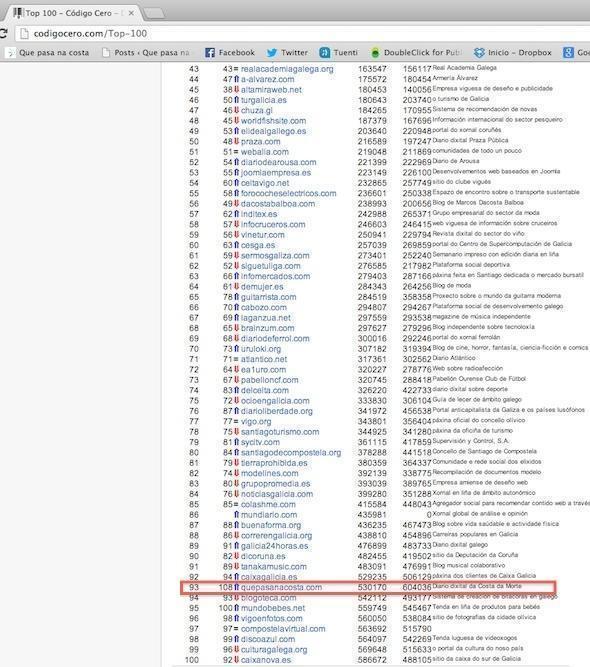Open the joomlaempresa.es link
590x667 pixels.
click(276, 173)
